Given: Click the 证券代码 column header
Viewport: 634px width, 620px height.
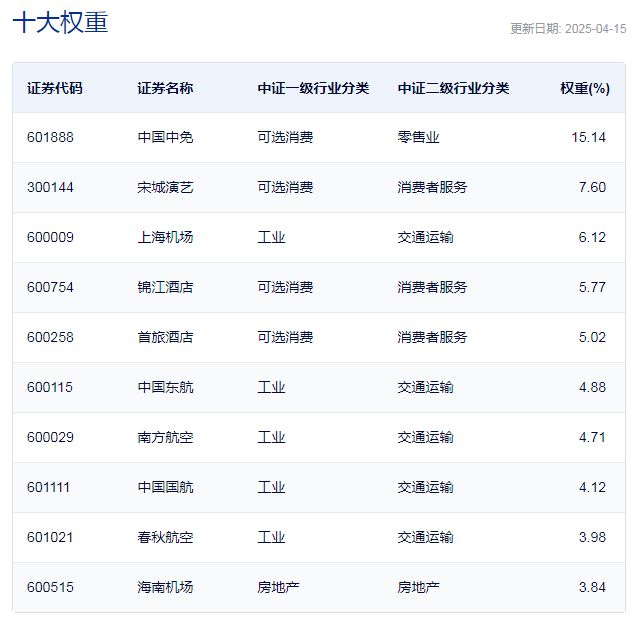Looking at the screenshot, I should coord(55,88).
